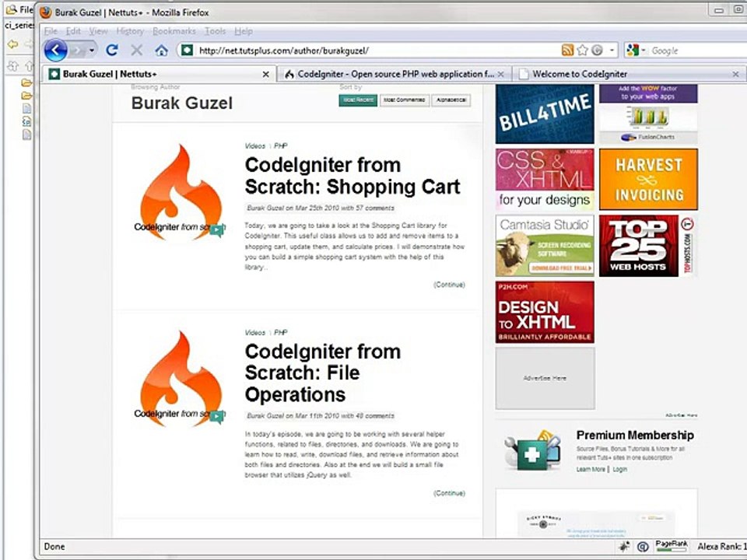This screenshot has width=747, height=560.
Task: Open the Help menu
Action: coord(244,31)
